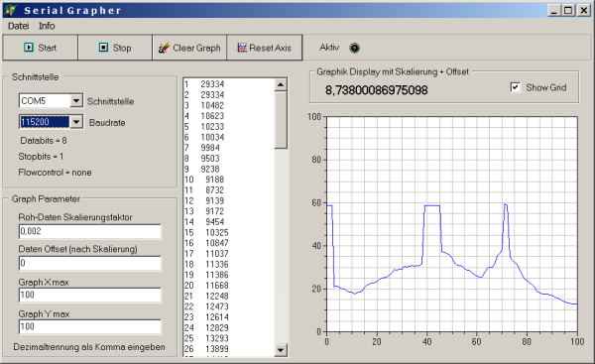Viewport: 595px width, 364px height.
Task: Click the Reset Axis chart icon
Action: 242,48
